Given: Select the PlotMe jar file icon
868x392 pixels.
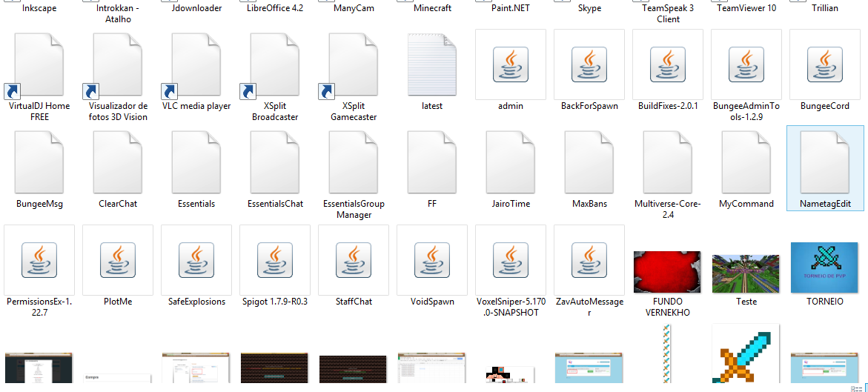Looking at the screenshot, I should pyautogui.click(x=117, y=260).
